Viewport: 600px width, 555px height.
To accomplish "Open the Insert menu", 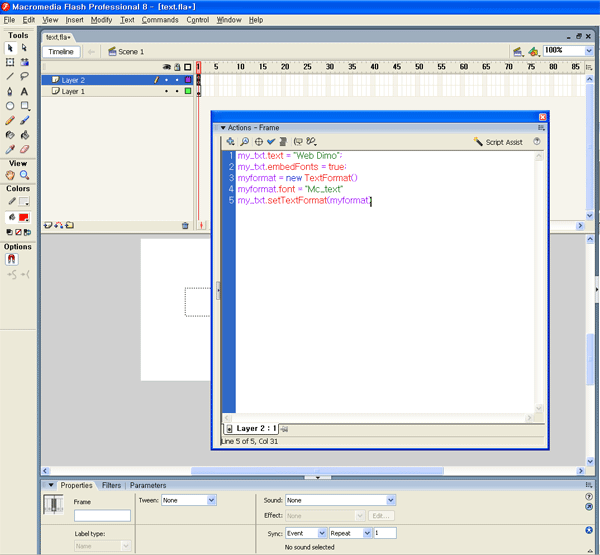I will pyautogui.click(x=74, y=20).
